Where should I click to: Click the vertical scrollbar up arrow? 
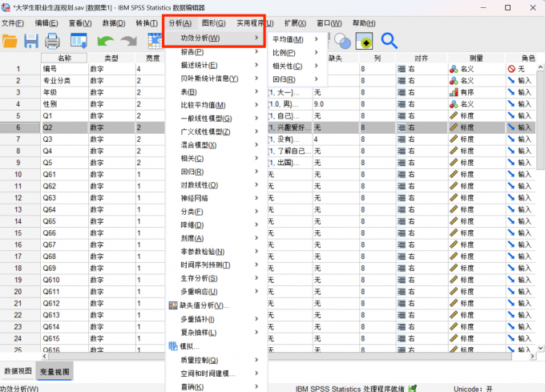(x=540, y=67)
